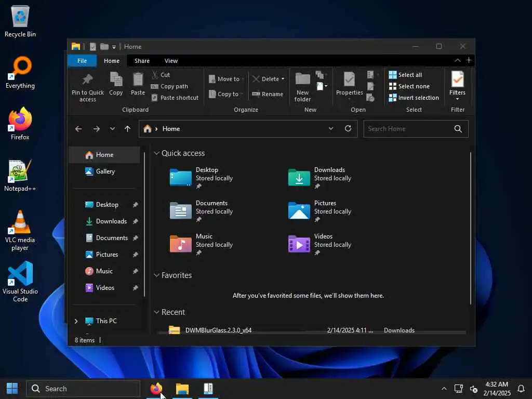
Task: Open the address bar history dropdown
Action: coord(331,129)
